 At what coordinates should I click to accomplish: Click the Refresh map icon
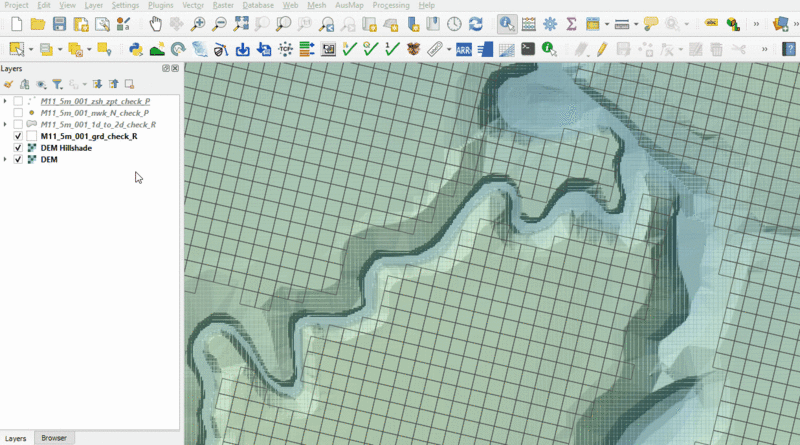pyautogui.click(x=476, y=23)
